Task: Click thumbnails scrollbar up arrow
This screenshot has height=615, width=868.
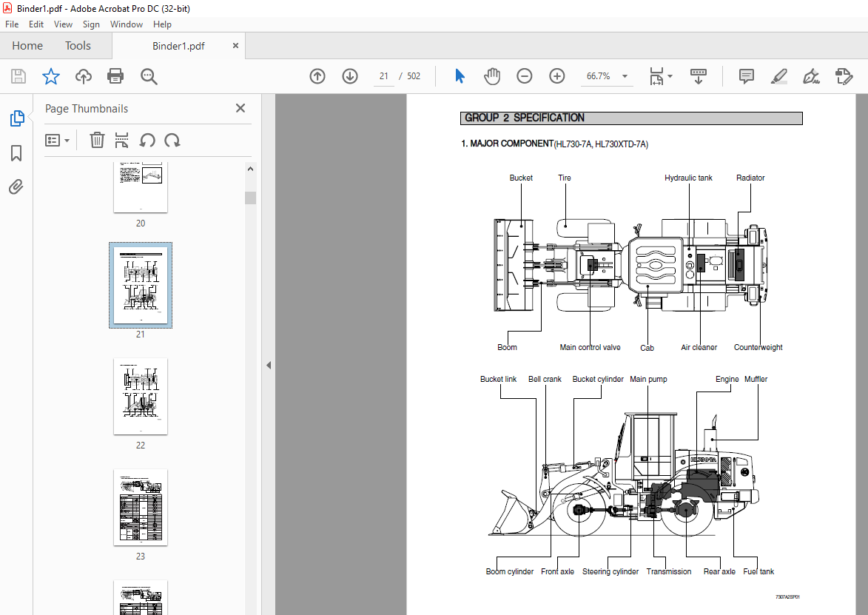Action: click(250, 169)
